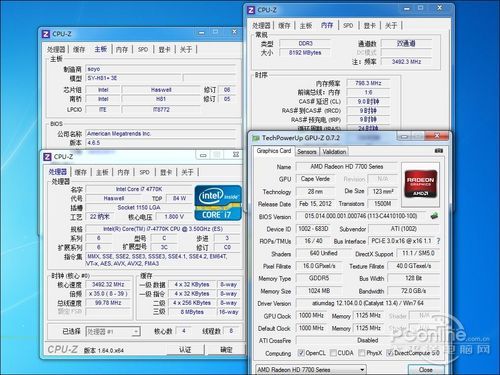The image size is (500, 375).
Task: Click the Close button in GPU-Z
Action: pyautogui.click(x=426, y=369)
